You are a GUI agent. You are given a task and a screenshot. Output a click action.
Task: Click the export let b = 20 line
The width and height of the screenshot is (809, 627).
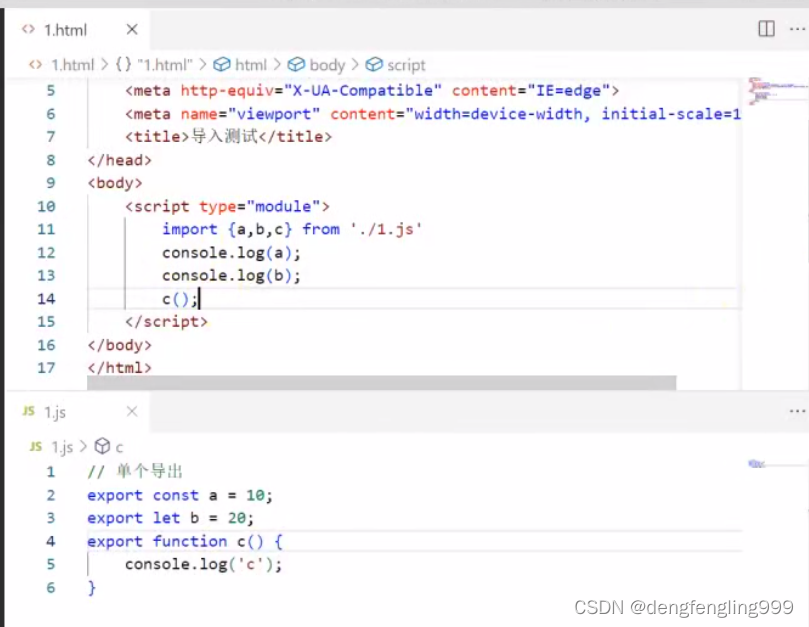pos(170,518)
